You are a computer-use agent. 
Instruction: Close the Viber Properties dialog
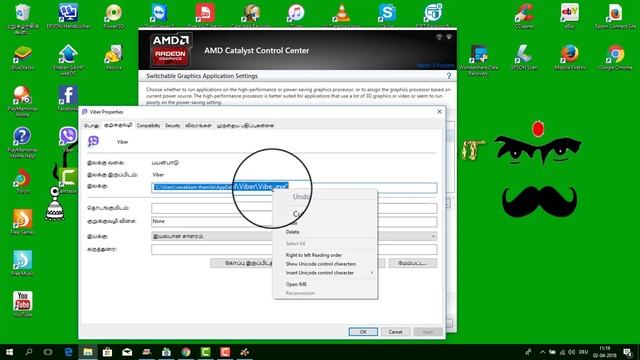tap(439, 111)
